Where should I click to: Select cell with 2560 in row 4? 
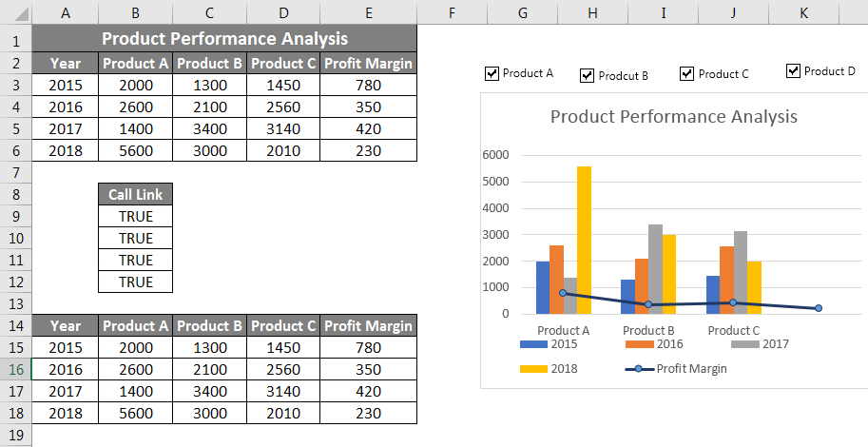[283, 107]
